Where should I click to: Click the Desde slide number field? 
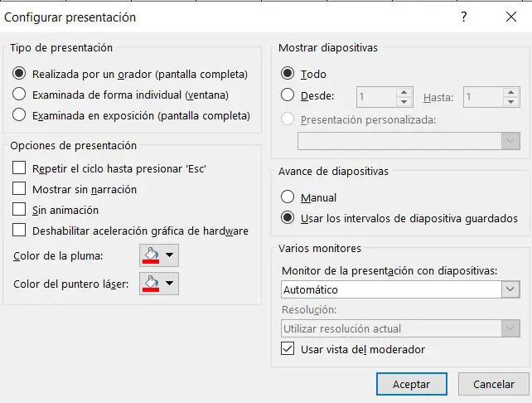[376, 97]
